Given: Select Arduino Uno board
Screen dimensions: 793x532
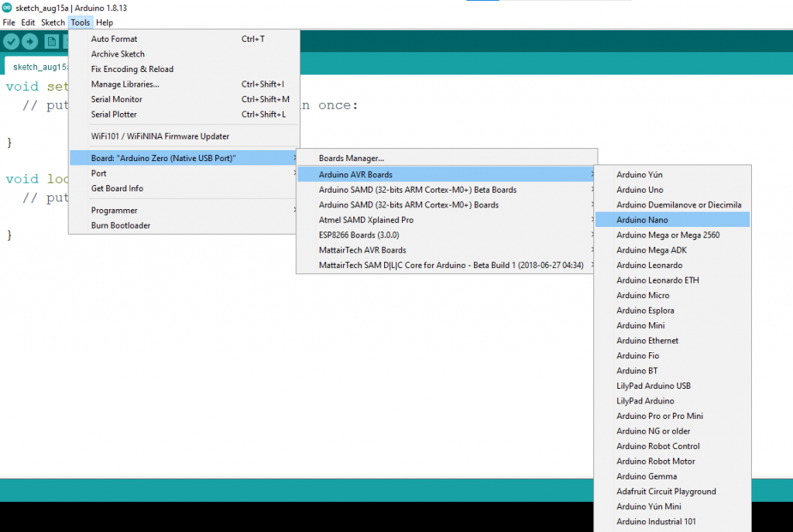Looking at the screenshot, I should click(x=673, y=190).
